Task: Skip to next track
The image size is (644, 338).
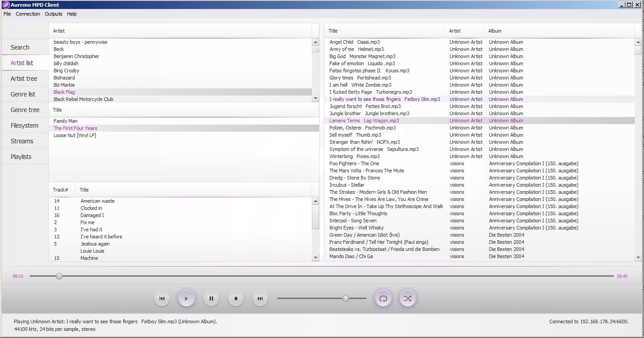Action: click(x=260, y=299)
